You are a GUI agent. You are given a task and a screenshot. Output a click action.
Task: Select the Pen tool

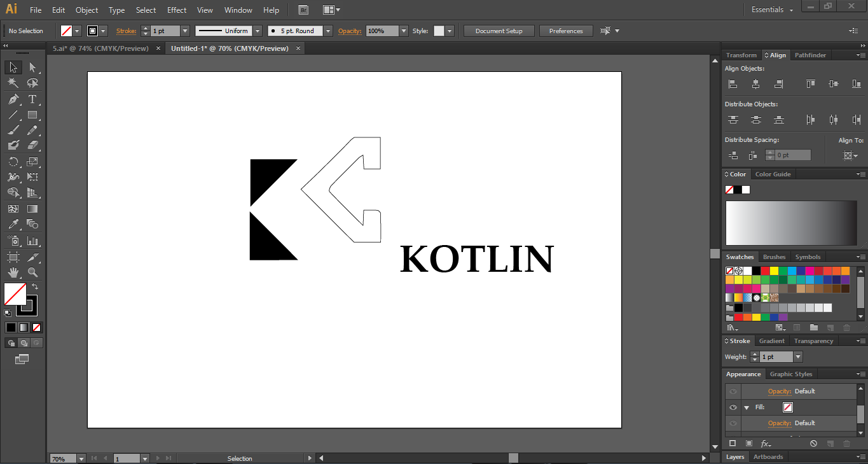pos(13,99)
